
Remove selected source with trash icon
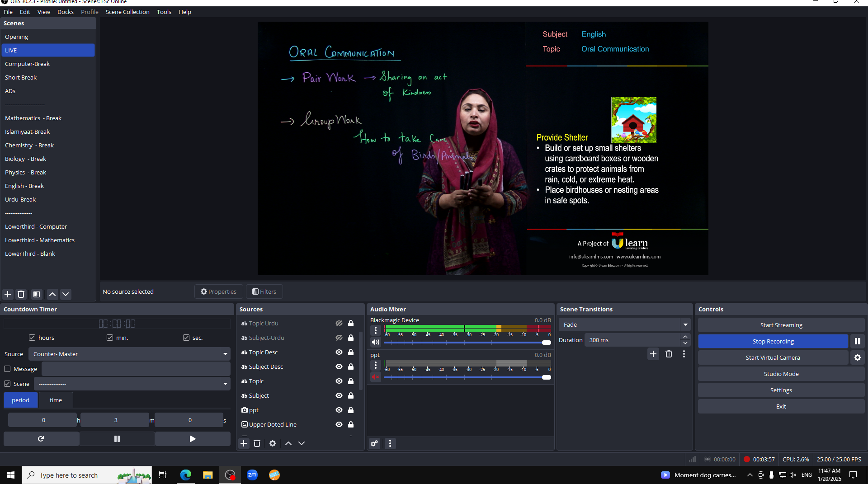(x=257, y=443)
